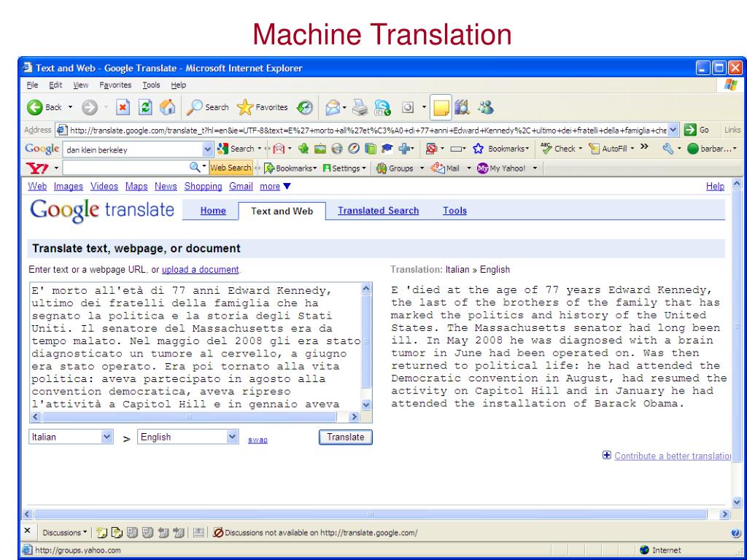Click the page's bottom horizontal scrollbar

pyautogui.click(x=376, y=514)
